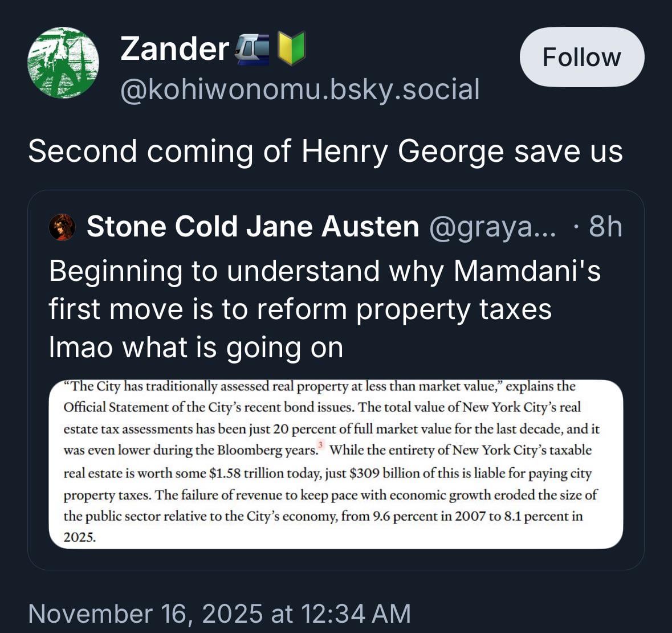The width and height of the screenshot is (672, 633).
Task: Click the train emoji beside Zander
Action: point(252,49)
